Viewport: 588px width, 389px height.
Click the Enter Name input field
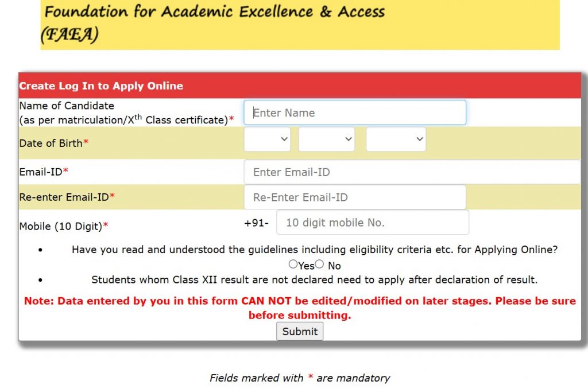(354, 112)
